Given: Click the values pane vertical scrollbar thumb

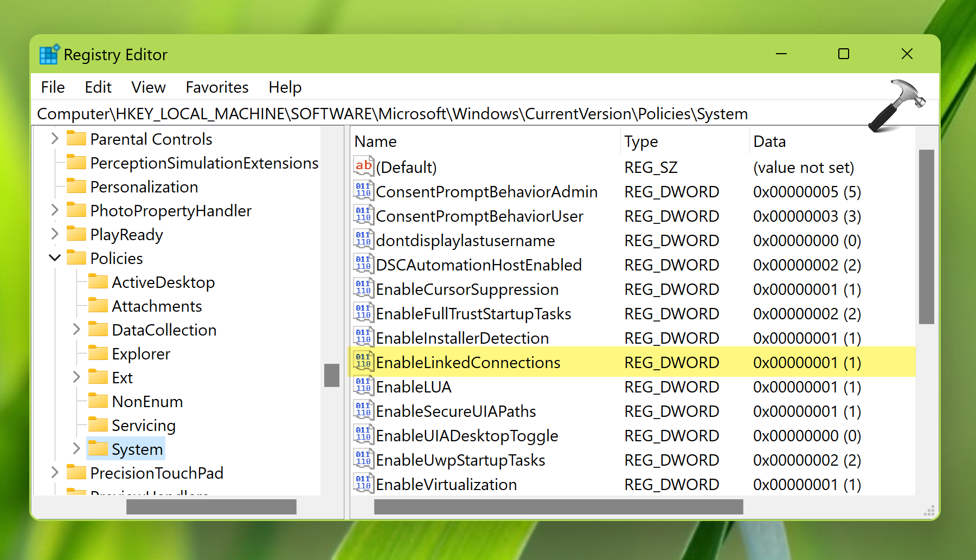Looking at the screenshot, I should click(x=927, y=237).
